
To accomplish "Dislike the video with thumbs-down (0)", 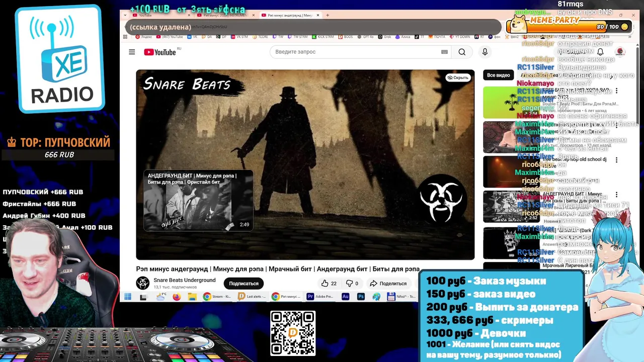I will pos(352,284).
